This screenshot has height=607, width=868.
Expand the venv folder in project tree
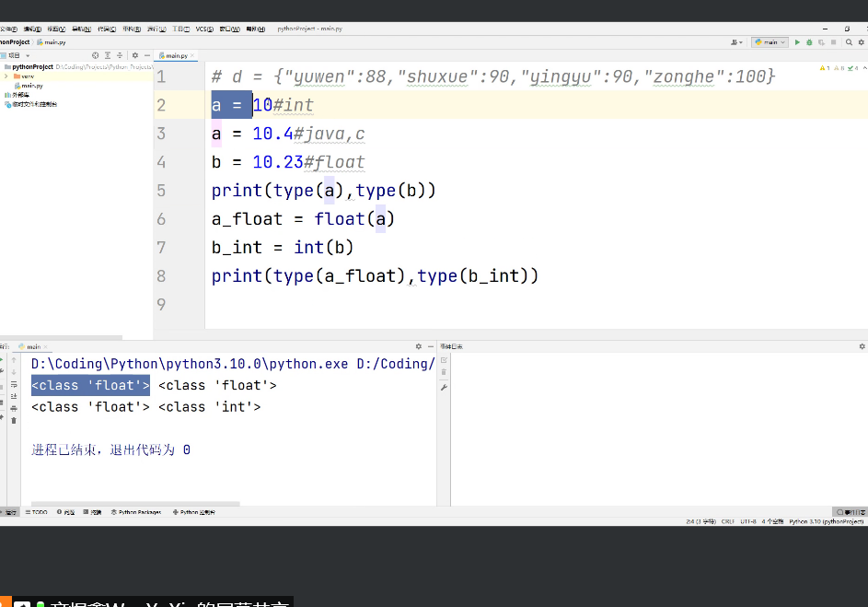6,76
